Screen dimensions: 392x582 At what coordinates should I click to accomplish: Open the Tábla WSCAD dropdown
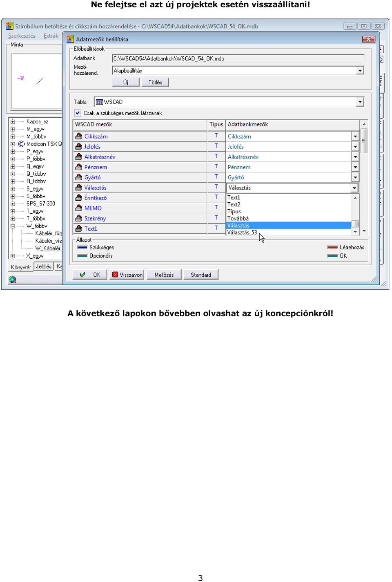[x=360, y=102]
